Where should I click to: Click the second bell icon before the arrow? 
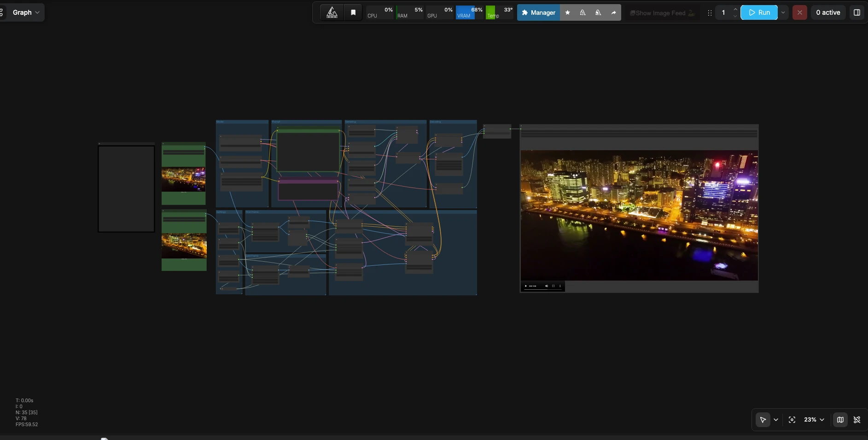click(598, 12)
